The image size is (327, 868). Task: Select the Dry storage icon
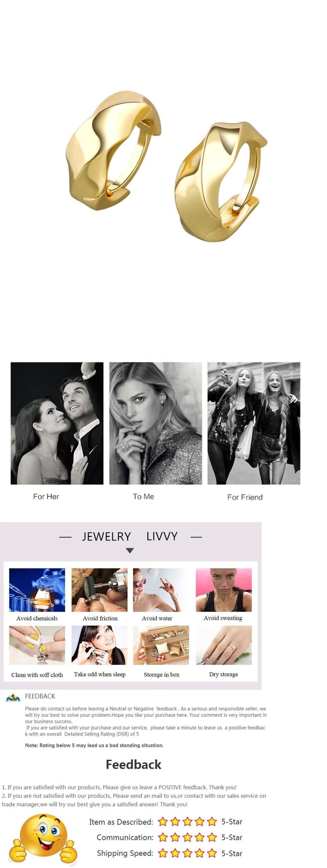224,645
